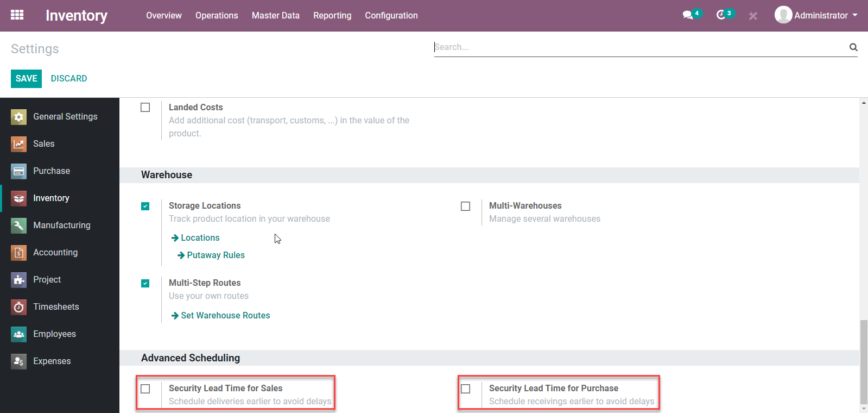Click the search magnifier icon
The image size is (868, 413).
(x=853, y=47)
